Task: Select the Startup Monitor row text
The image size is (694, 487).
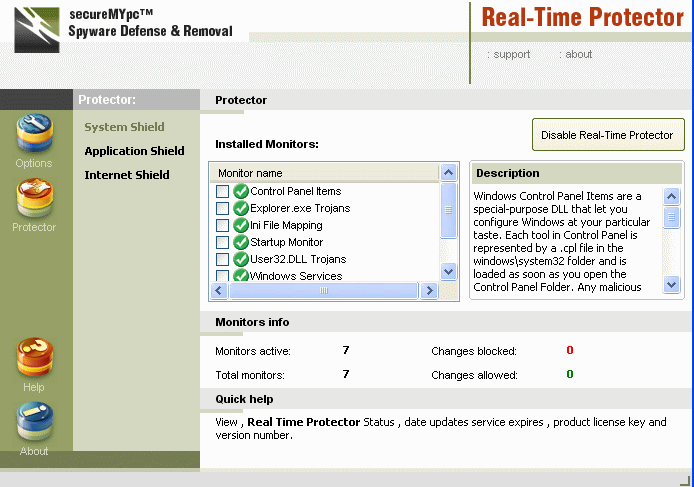Action: pos(287,242)
